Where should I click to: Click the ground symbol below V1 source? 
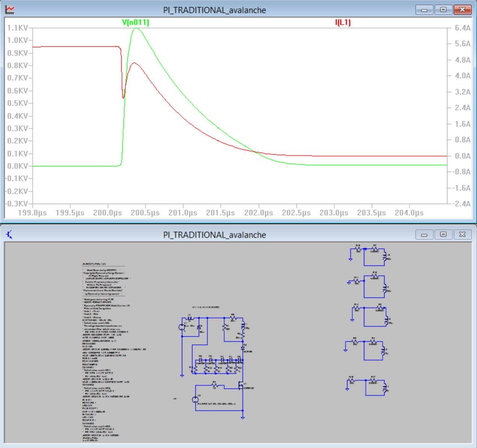(182, 375)
